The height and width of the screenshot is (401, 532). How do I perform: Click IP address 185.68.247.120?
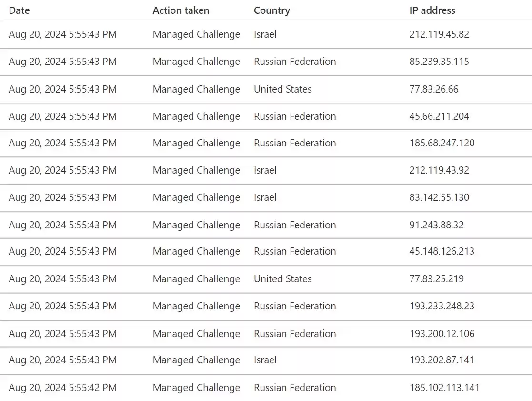pos(442,143)
